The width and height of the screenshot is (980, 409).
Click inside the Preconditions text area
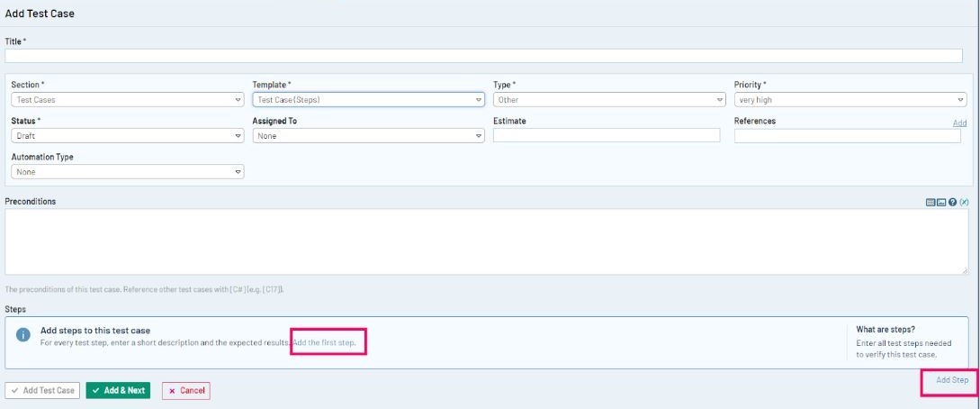486,241
